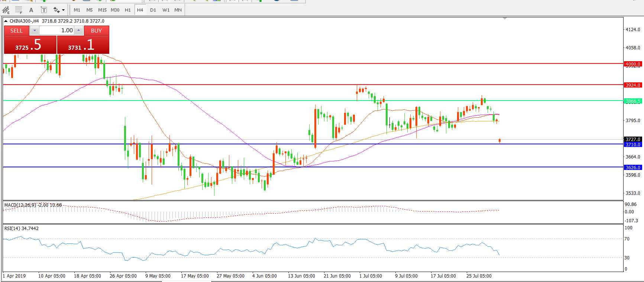Click the 3866.5 green price level label

(x=632, y=101)
